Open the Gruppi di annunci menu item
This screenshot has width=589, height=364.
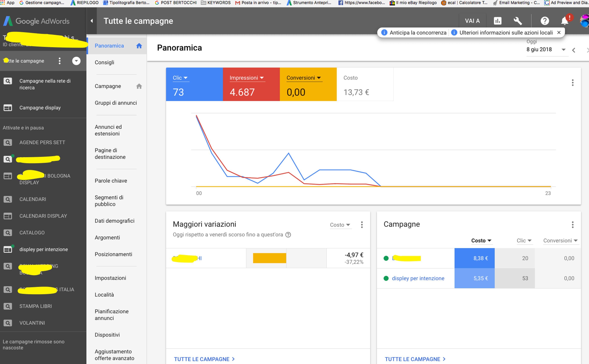(x=116, y=103)
